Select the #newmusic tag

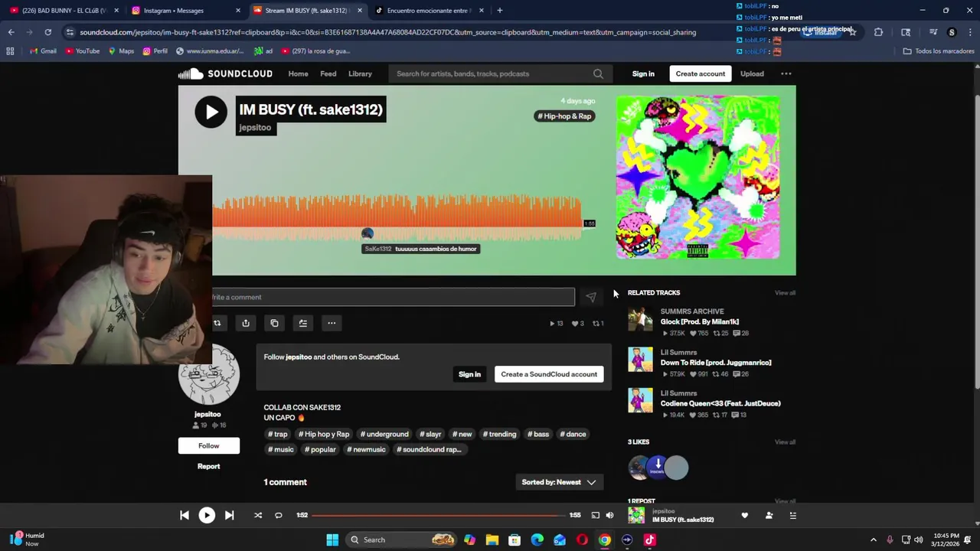(x=366, y=449)
